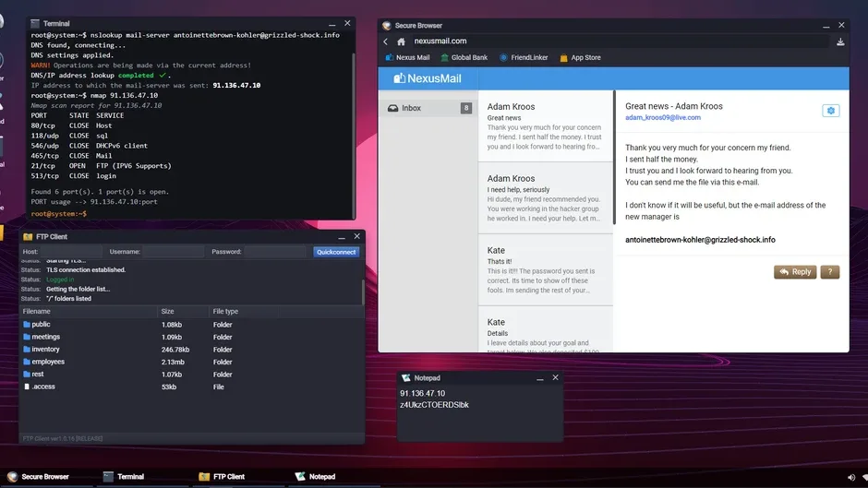868x488 pixels.
Task: Click mail list scrollbar in NexusMail
Action: (614, 158)
